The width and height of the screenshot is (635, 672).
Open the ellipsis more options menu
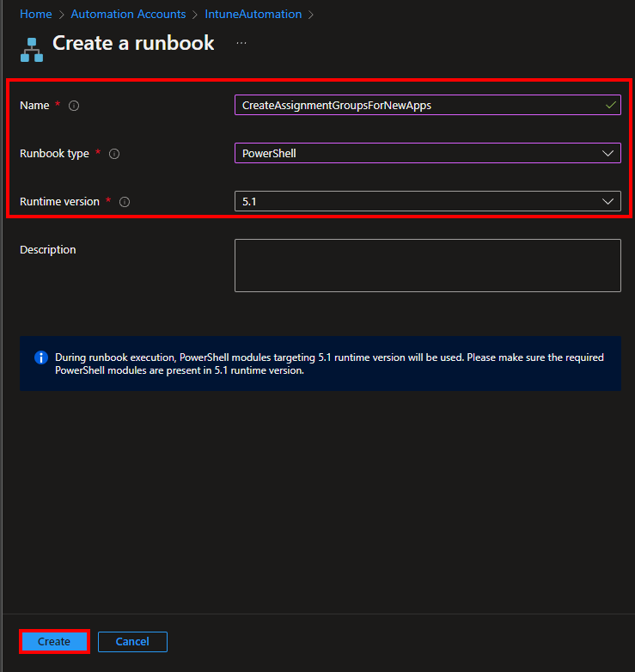[241, 43]
